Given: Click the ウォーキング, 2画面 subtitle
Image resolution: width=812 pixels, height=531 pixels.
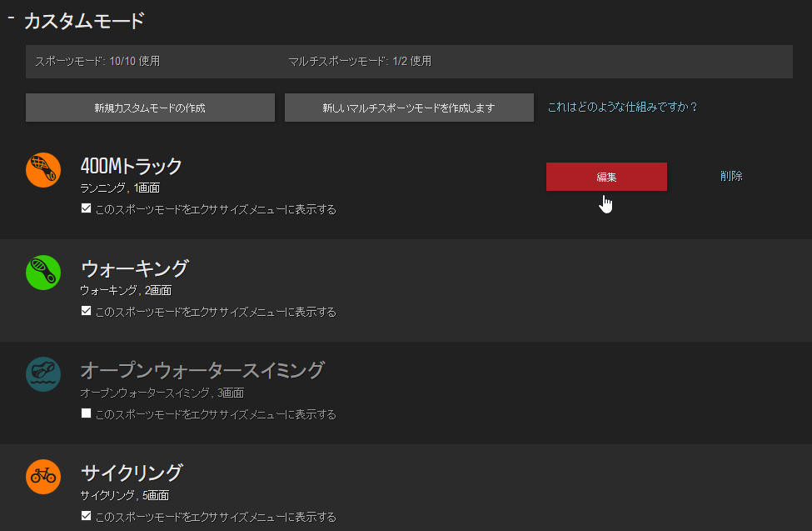Looking at the screenshot, I should pyautogui.click(x=126, y=290).
